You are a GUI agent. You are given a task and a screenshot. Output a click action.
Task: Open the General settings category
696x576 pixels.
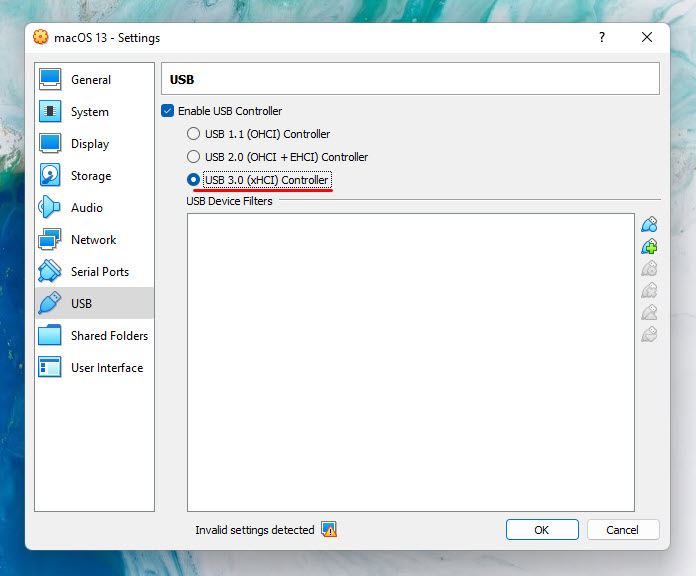click(x=94, y=80)
